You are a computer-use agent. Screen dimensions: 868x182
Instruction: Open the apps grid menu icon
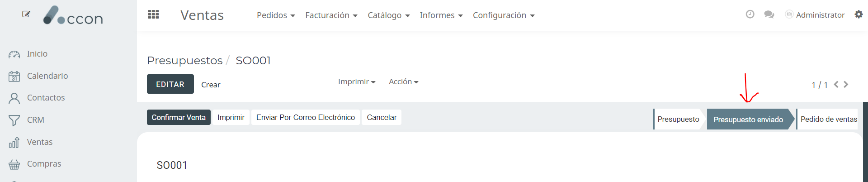pos(153,14)
